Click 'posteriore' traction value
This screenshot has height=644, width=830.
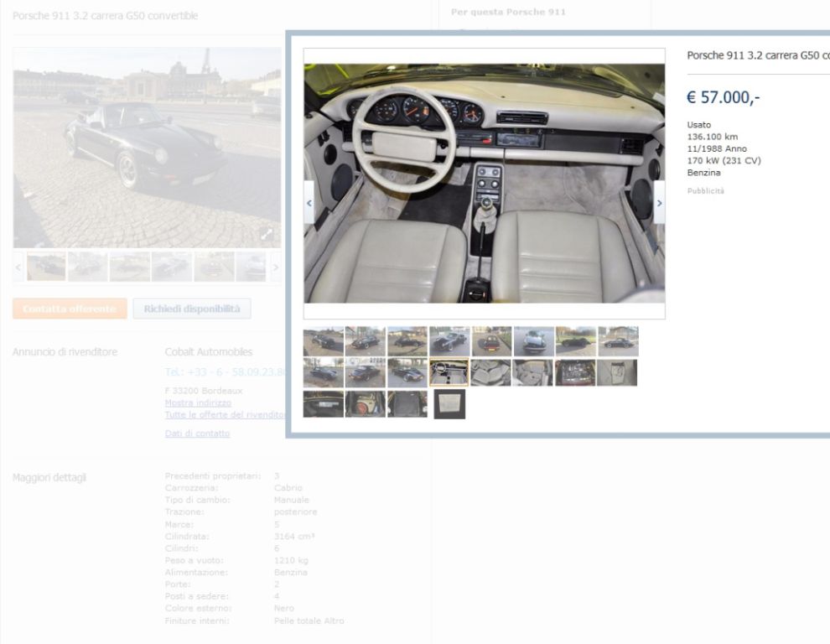point(295,512)
